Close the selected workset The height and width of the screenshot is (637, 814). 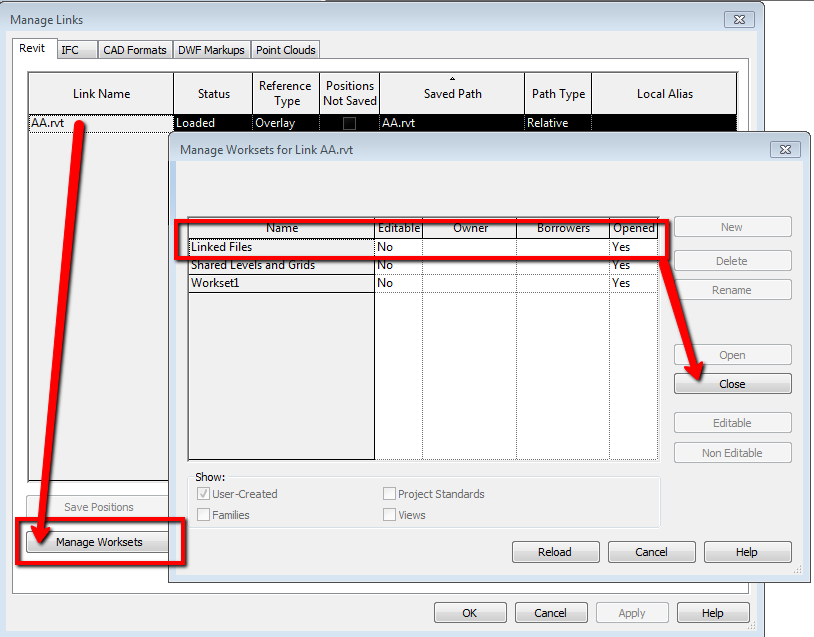731,383
